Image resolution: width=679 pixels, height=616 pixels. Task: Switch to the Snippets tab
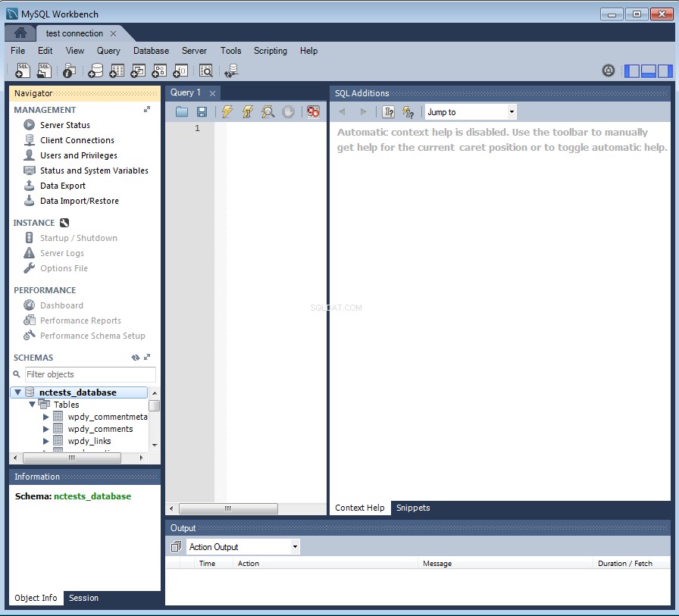tap(413, 508)
